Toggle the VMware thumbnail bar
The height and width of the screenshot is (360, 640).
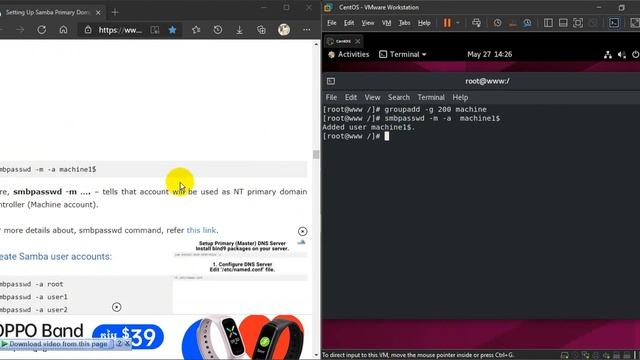pyautogui.click(x=563, y=23)
